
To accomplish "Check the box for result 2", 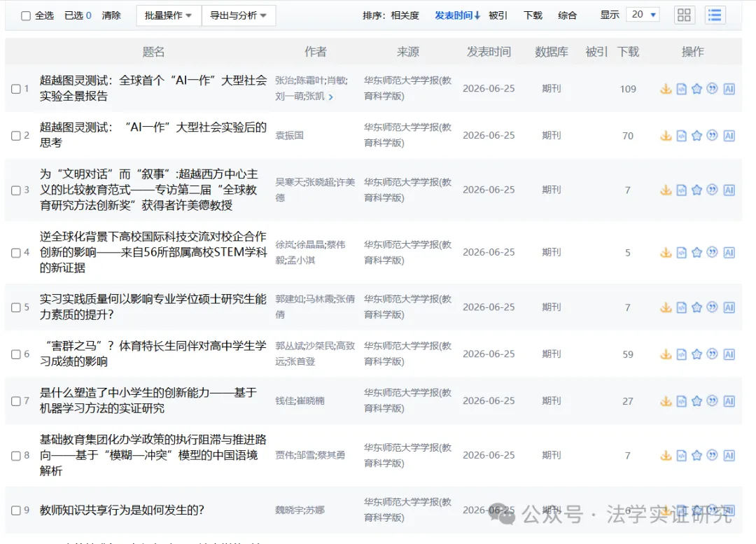I will point(16,136).
